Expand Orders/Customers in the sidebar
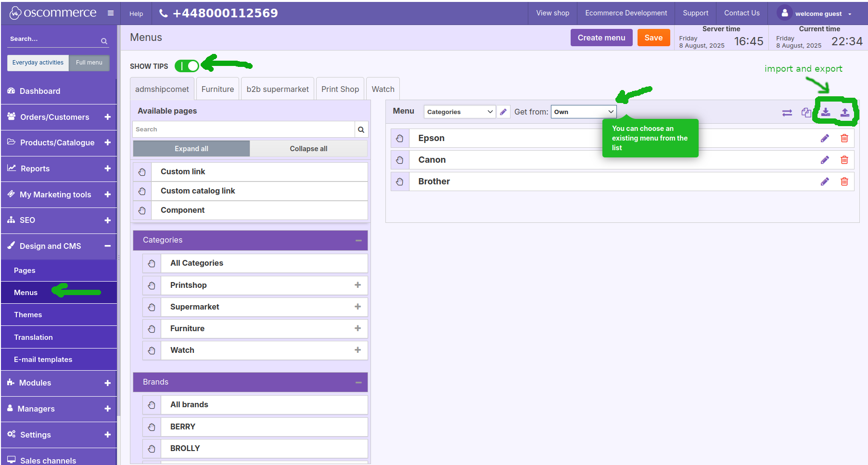The width and height of the screenshot is (868, 465). 107,117
